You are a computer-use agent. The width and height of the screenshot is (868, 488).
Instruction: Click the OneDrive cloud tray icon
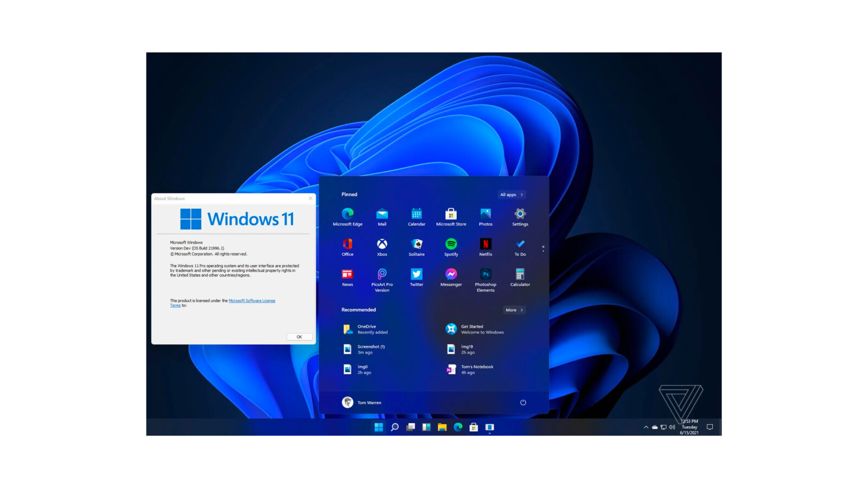(x=655, y=427)
